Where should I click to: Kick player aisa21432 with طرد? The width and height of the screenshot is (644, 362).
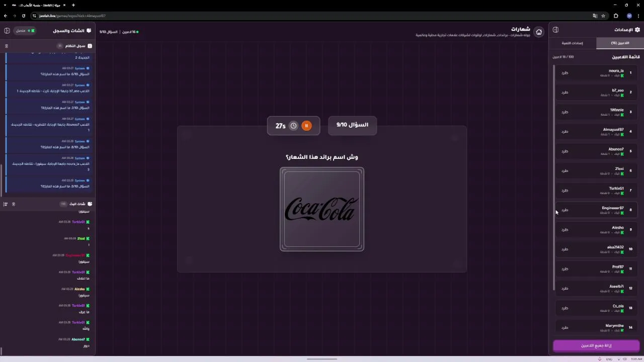pos(565,249)
